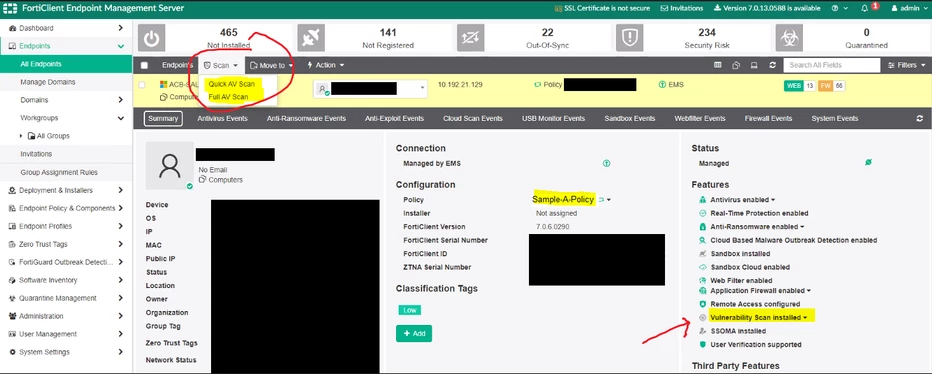Open the Invitations link in header
Viewport: 932px width, 374px height.
(x=682, y=8)
